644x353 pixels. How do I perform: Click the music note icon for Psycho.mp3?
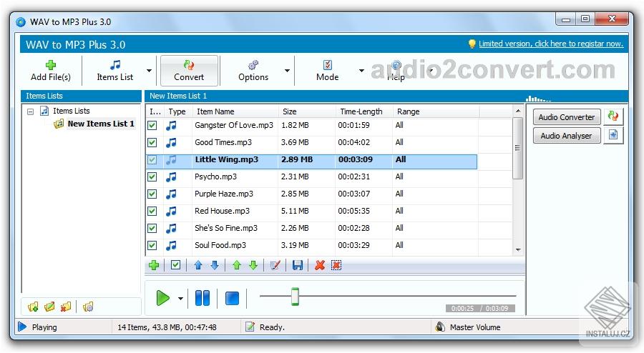[x=171, y=176]
